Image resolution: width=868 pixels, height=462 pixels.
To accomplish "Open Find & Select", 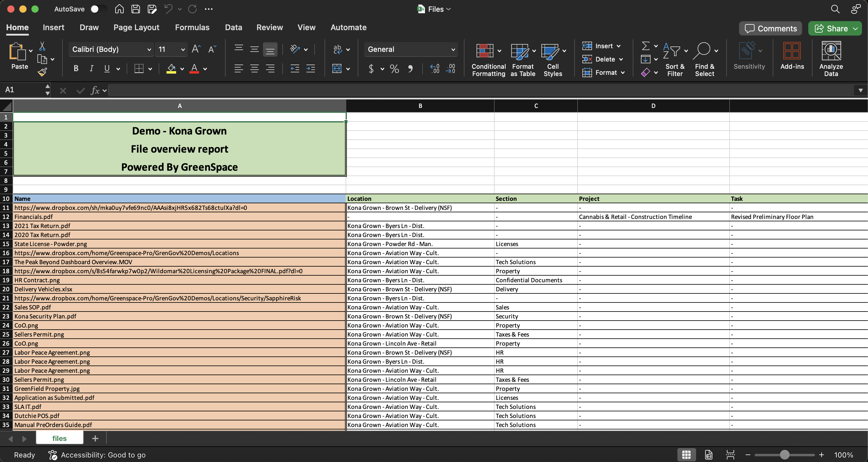I will [704, 60].
